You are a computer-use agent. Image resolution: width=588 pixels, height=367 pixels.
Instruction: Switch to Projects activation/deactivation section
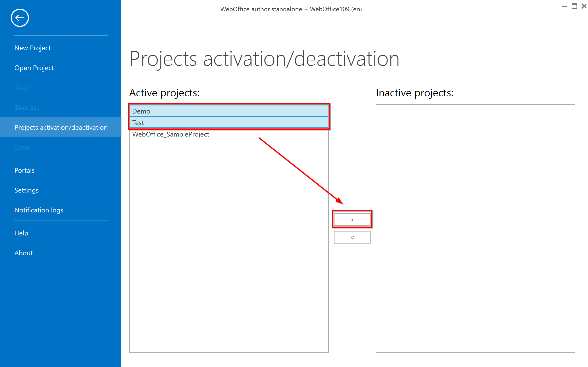[x=61, y=127]
